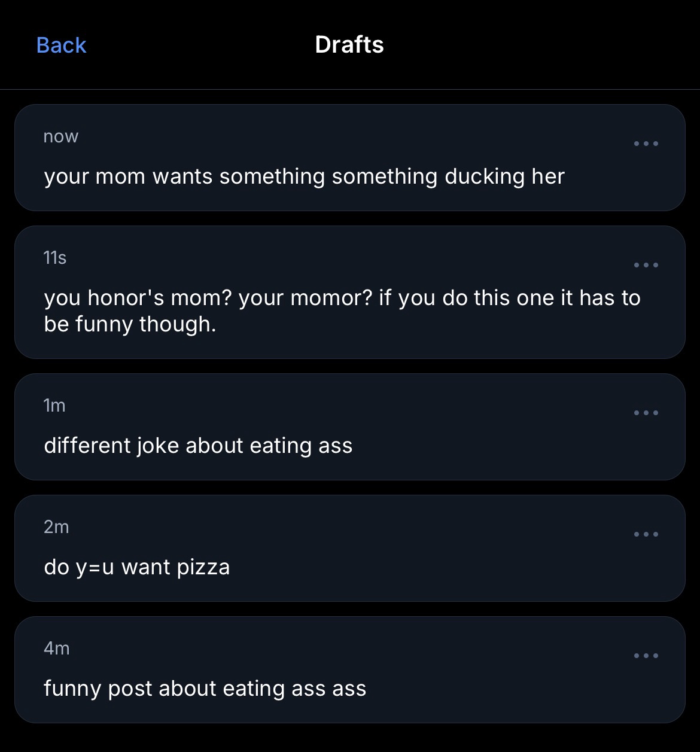Tap the word 'pizza' in the 2m draft
Image resolution: width=700 pixels, height=752 pixels.
coord(203,567)
